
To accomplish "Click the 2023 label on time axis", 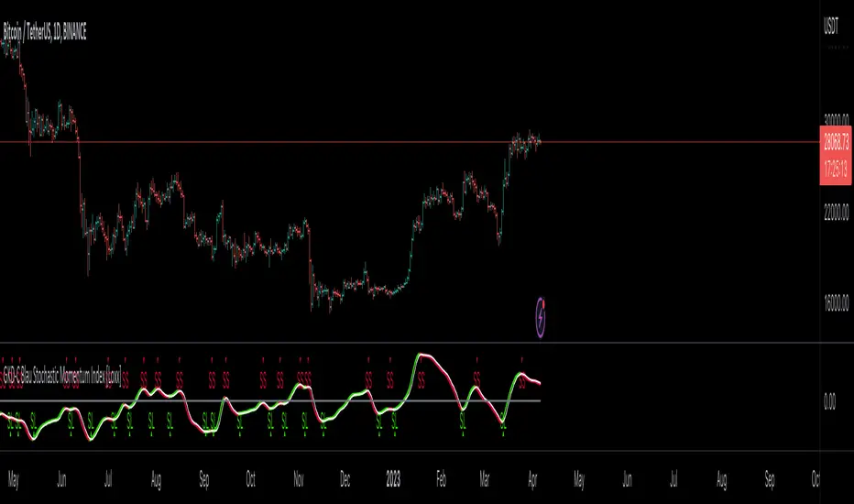I will click(393, 479).
